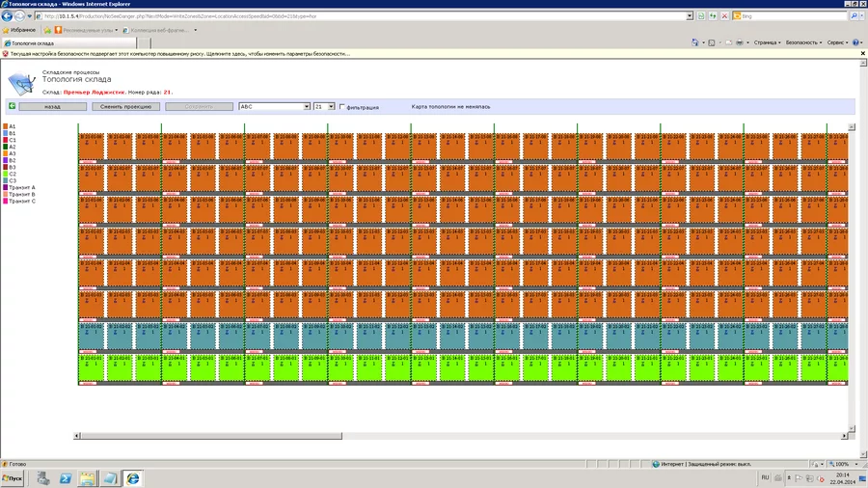Expand the Коллекция веб-фрагментов dropdown
This screenshot has height=488, width=868.
(x=196, y=30)
